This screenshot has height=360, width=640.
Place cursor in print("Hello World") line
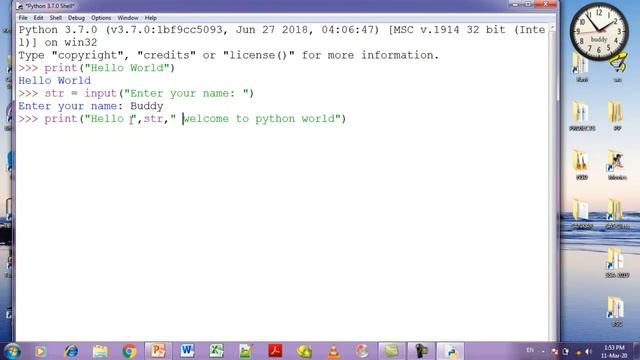tap(97, 68)
